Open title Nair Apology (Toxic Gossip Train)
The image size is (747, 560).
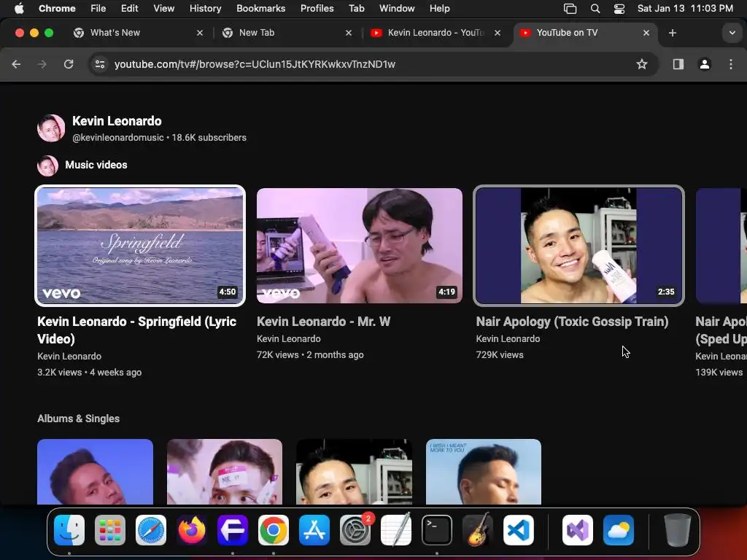coord(572,322)
